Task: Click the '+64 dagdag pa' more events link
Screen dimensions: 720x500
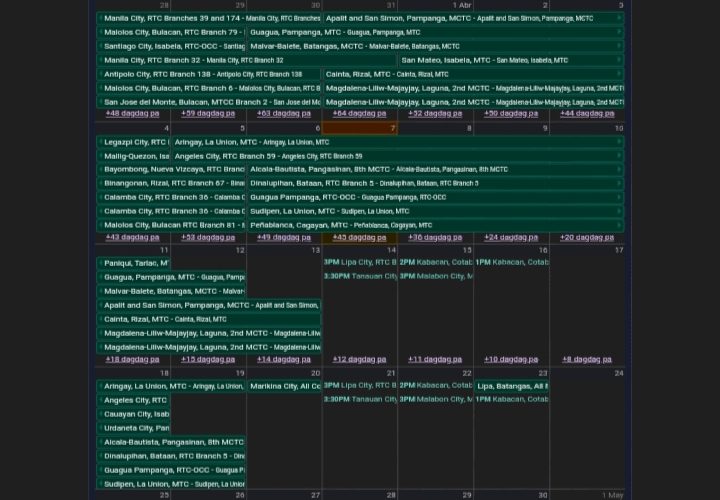Action: tap(359, 114)
